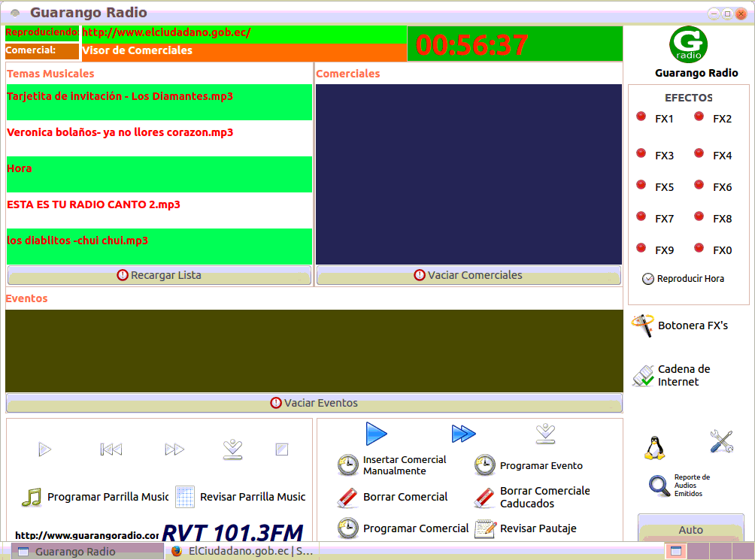Open Reporte de Audios Emitidos
This screenshot has height=560, width=755.
pyautogui.click(x=680, y=485)
